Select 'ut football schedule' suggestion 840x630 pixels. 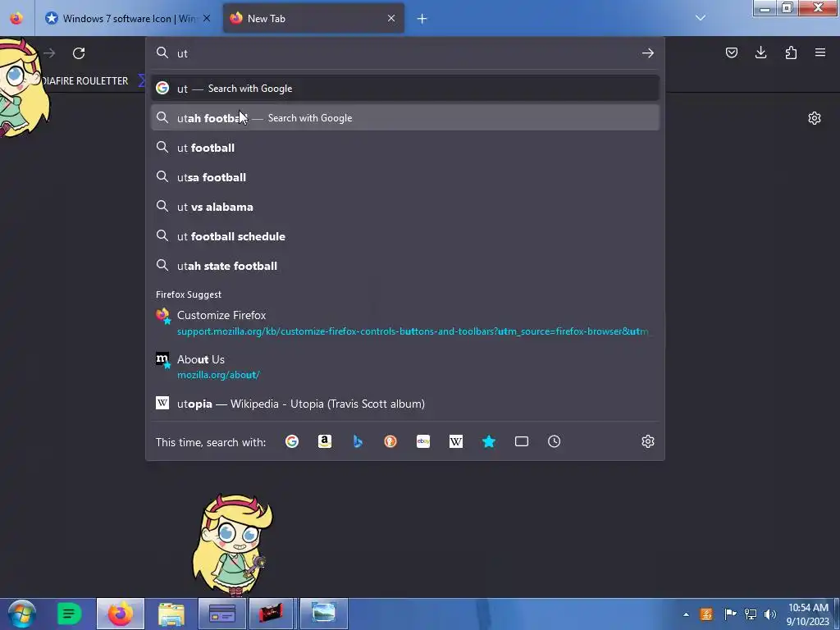405,235
